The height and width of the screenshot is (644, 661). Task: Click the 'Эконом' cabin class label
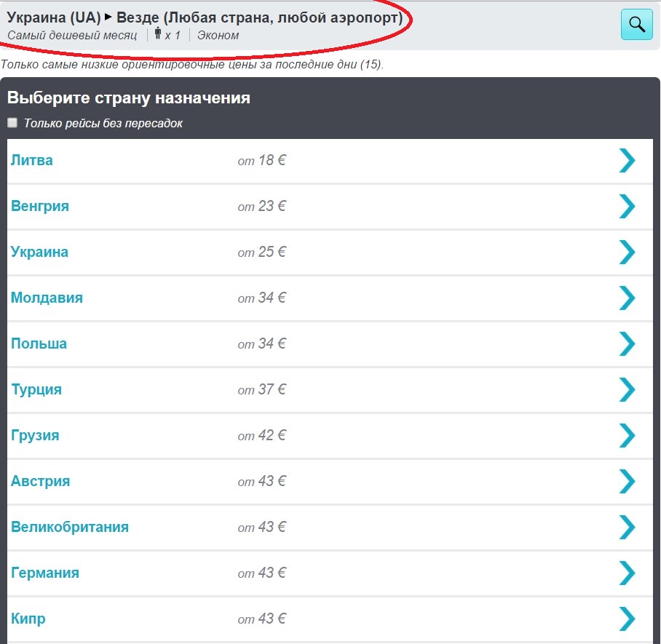pos(218,35)
